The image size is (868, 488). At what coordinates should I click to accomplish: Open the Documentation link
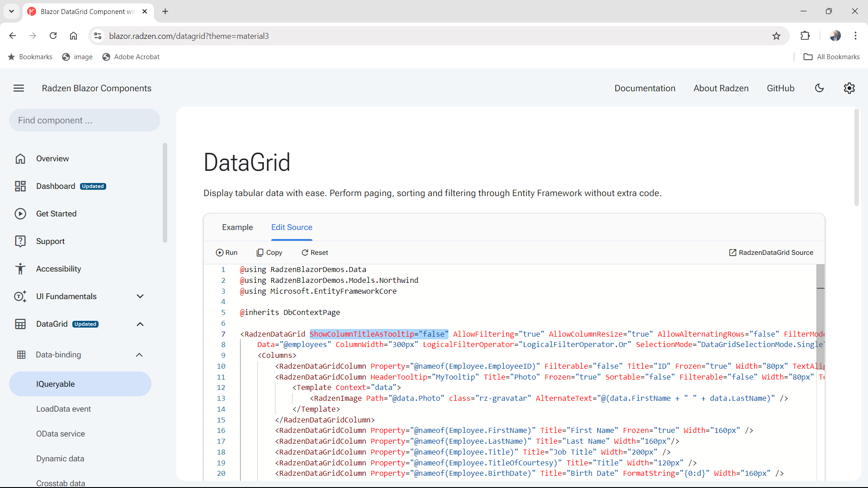tap(645, 88)
